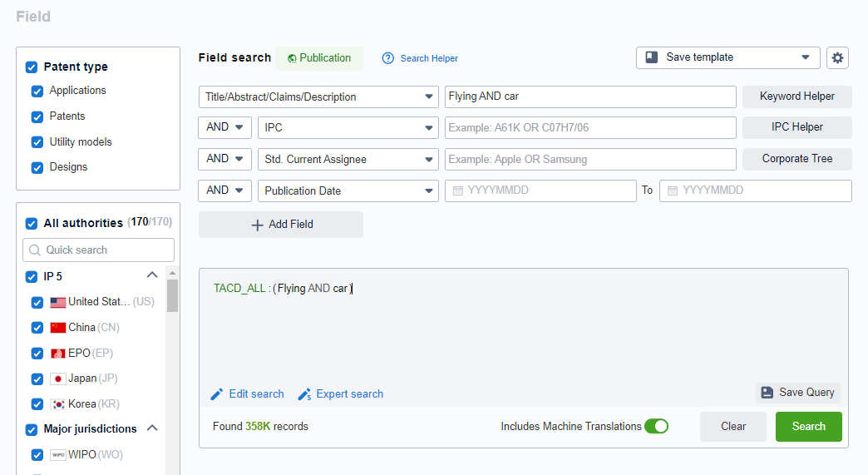Toggle Includes Machine Translations switch
The width and height of the screenshot is (868, 475).
[x=656, y=426]
